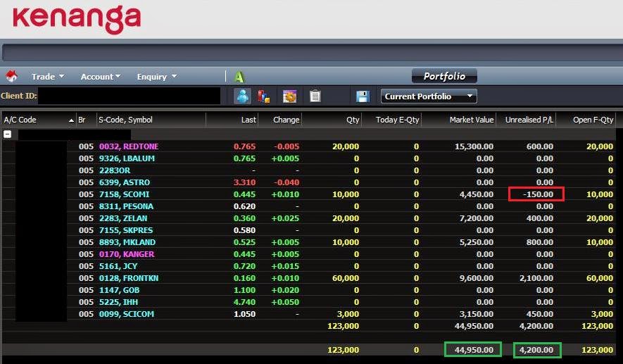The height and width of the screenshot is (364, 623).
Task: Click SCICOM market value 3,150.00
Action: coord(477,314)
